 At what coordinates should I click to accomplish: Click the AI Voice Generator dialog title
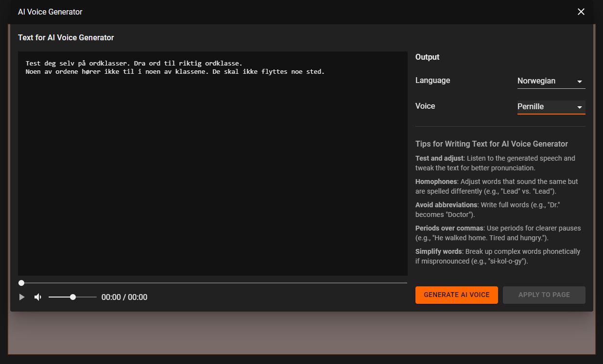(50, 12)
